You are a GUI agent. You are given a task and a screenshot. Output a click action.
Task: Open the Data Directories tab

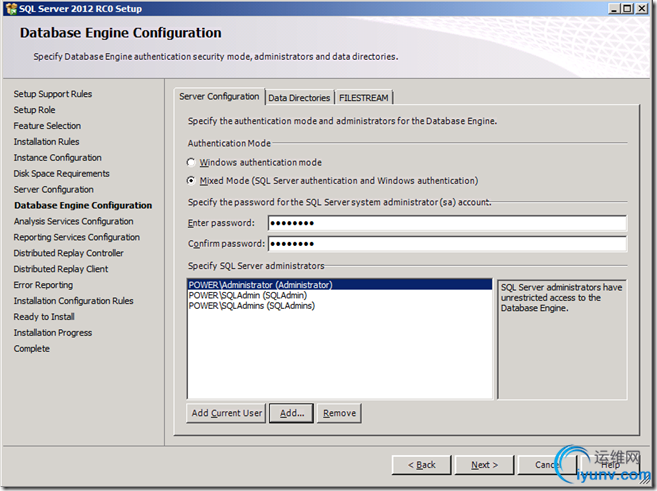(299, 98)
